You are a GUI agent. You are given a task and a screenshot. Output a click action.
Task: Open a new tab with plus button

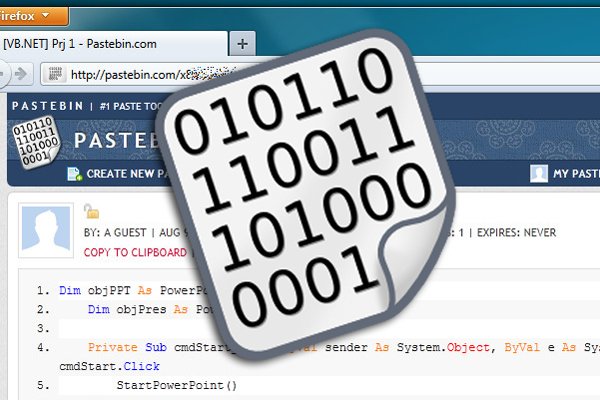[243, 43]
